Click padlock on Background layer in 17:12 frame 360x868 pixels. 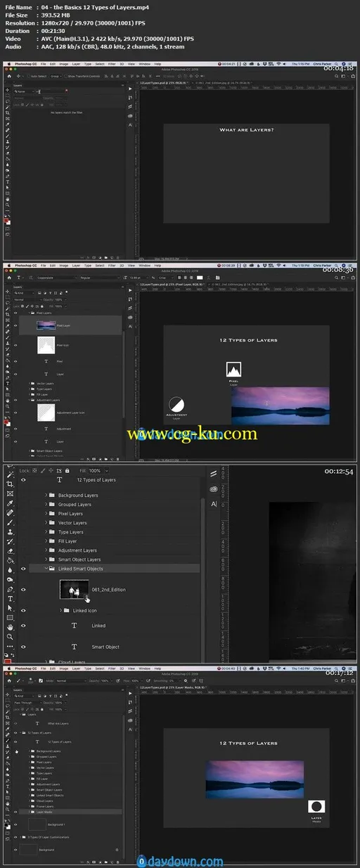coord(117,850)
